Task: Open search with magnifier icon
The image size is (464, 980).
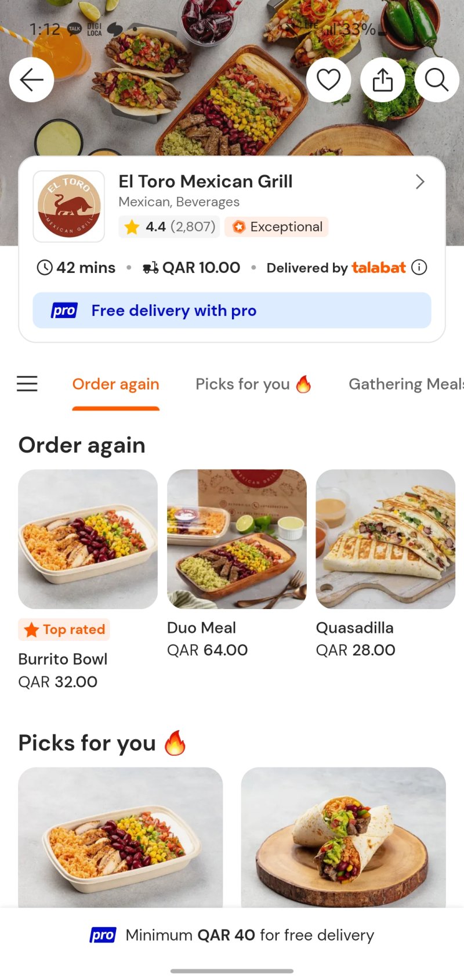Action: pos(436,80)
